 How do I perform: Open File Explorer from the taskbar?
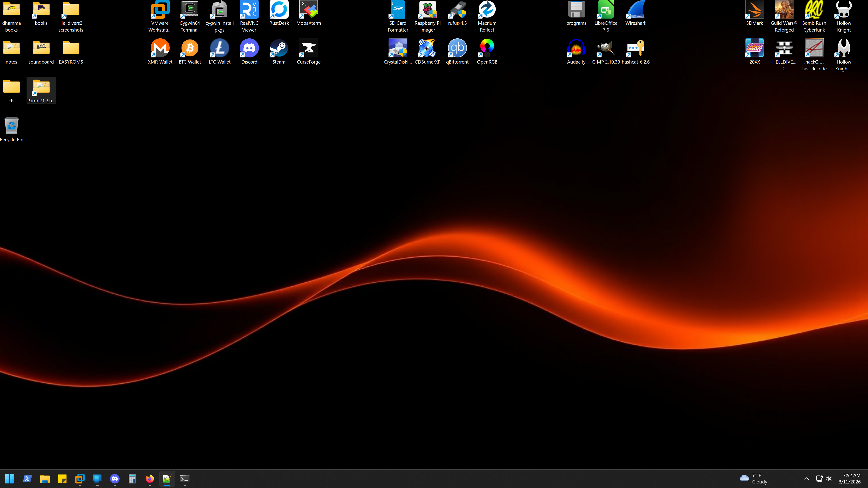click(x=44, y=478)
